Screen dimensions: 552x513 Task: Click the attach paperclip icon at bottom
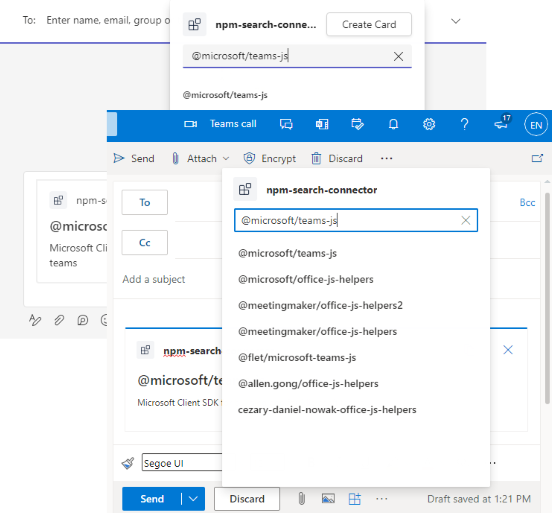click(x=302, y=499)
